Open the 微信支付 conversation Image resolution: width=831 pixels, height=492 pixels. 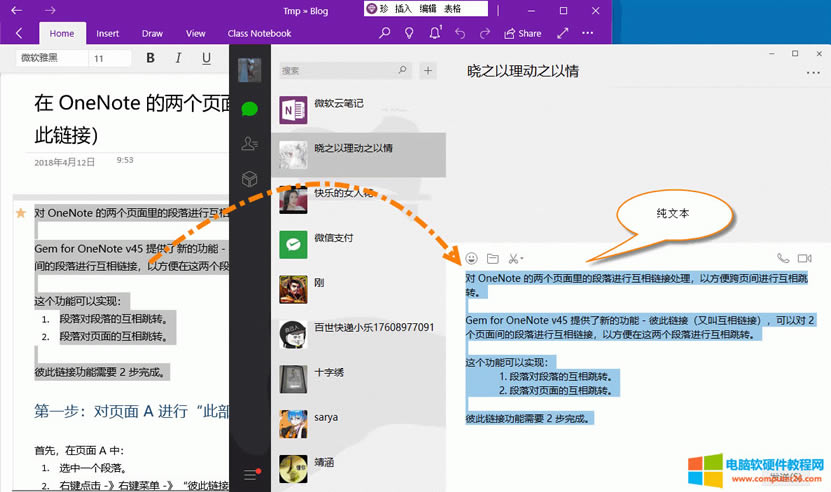pyautogui.click(x=332, y=238)
